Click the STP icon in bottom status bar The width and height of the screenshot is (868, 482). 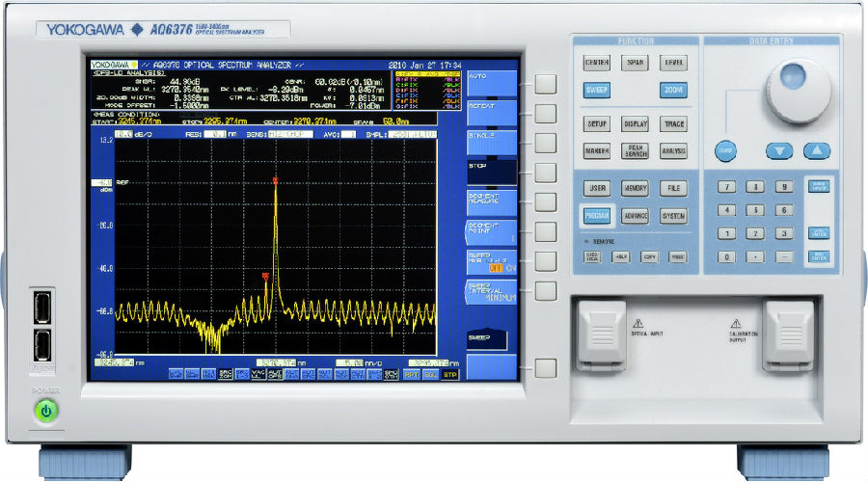point(449,374)
